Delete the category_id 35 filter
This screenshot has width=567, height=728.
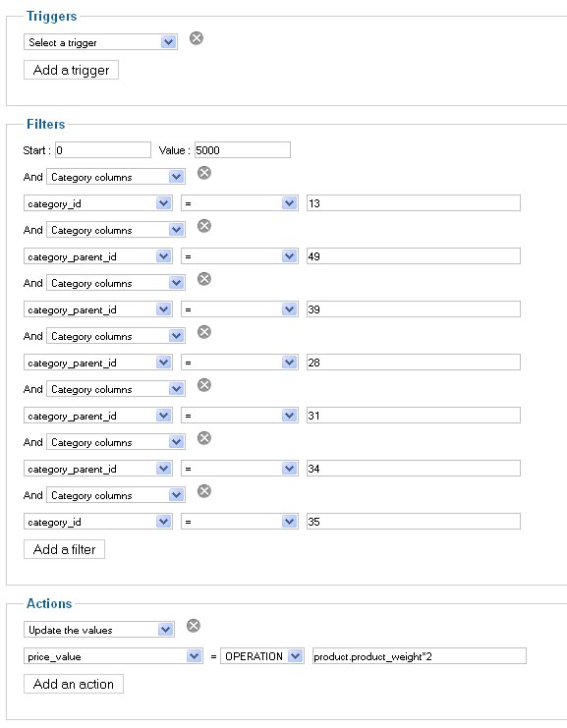pyautogui.click(x=204, y=491)
